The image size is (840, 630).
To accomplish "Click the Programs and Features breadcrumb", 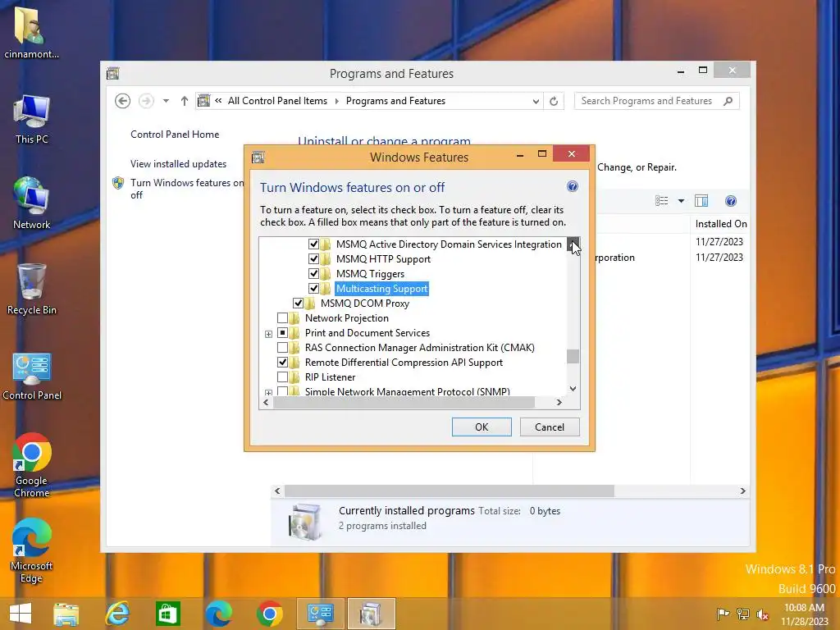I will [x=395, y=101].
